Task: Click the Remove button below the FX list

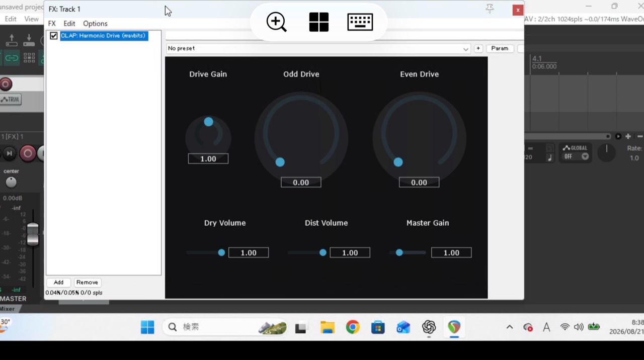Action: [x=87, y=283]
